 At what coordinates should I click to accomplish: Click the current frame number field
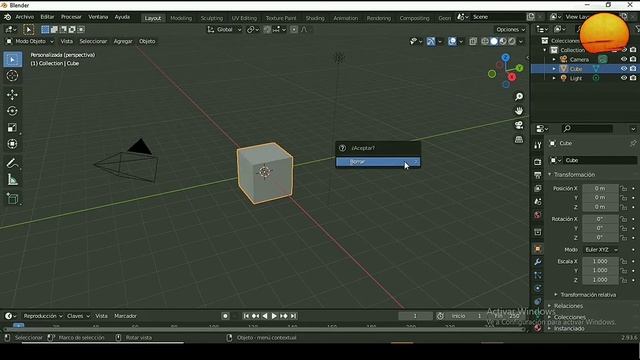click(x=415, y=316)
